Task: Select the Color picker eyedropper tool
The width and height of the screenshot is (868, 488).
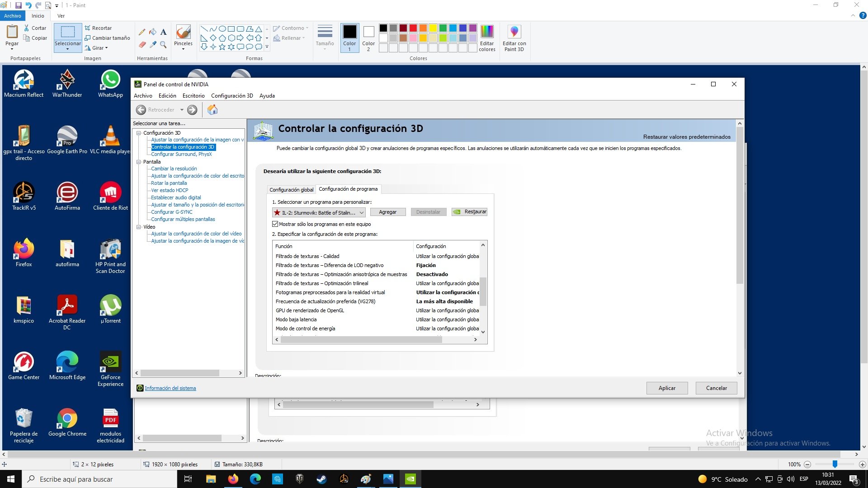Action: (153, 45)
